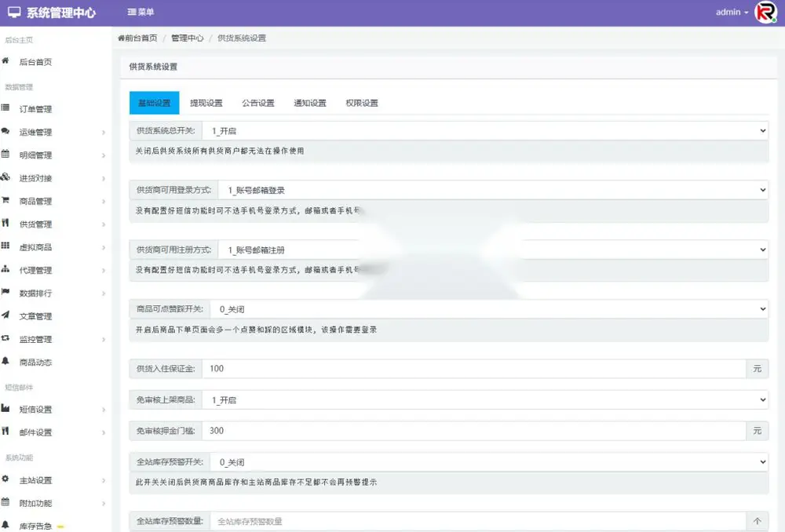Open 订单管理 in the sidebar
Image resolution: width=785 pixels, height=532 pixels.
click(x=35, y=109)
